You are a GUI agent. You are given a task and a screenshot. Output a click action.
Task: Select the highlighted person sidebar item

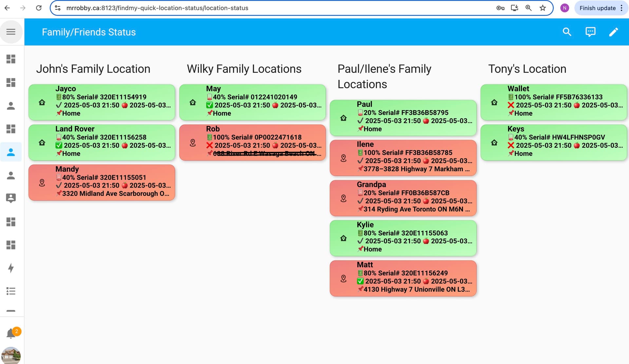pos(11,152)
